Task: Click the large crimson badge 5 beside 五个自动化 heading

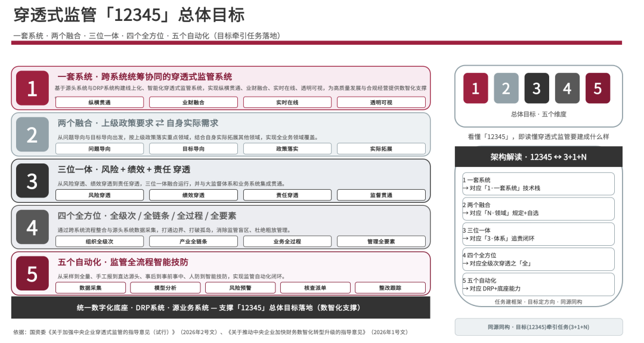Action: [32, 274]
